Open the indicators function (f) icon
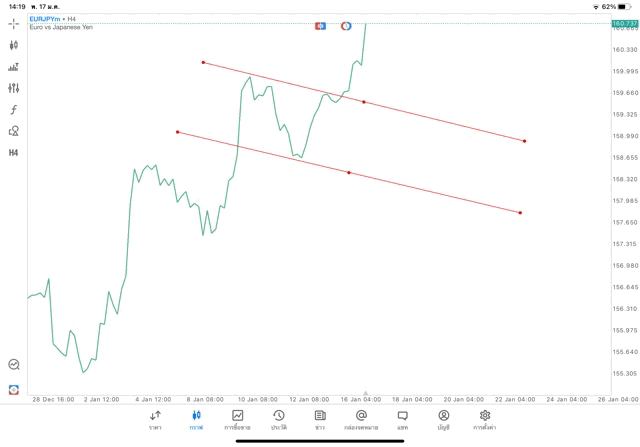 click(14, 109)
